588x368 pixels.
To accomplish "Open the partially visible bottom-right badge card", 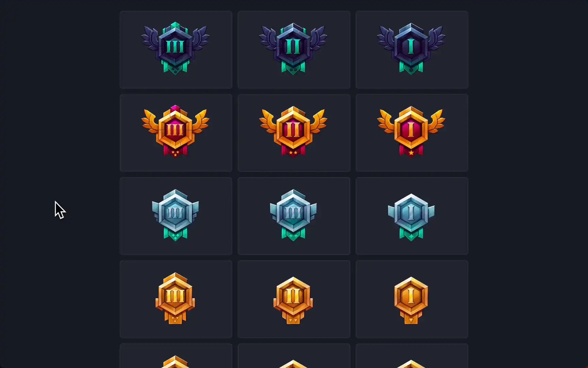I will [x=412, y=356].
